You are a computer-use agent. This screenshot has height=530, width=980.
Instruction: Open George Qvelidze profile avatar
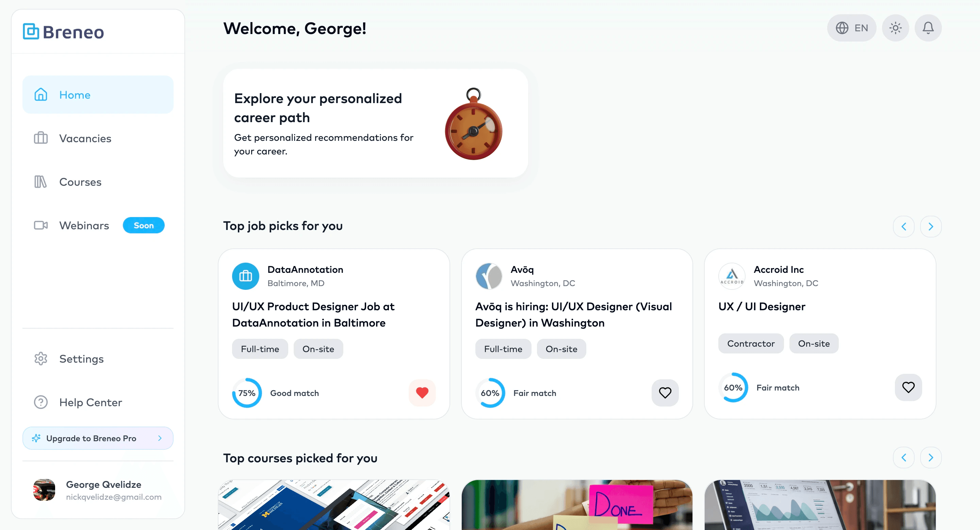(x=44, y=490)
